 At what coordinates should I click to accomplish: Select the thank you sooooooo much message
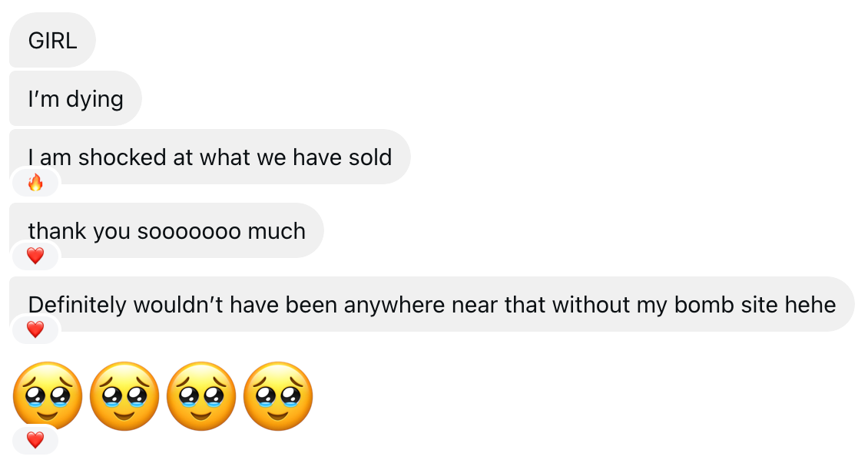tap(167, 231)
